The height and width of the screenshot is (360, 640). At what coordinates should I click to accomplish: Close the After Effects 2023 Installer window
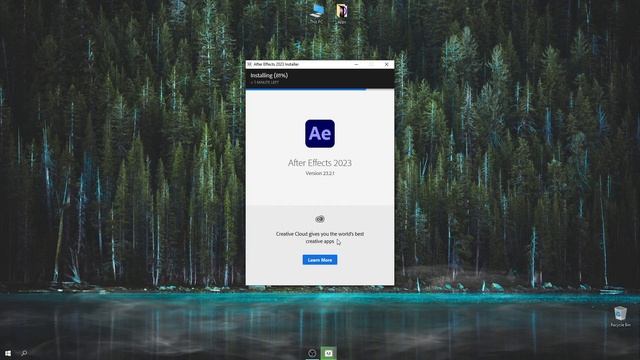pyautogui.click(x=387, y=64)
